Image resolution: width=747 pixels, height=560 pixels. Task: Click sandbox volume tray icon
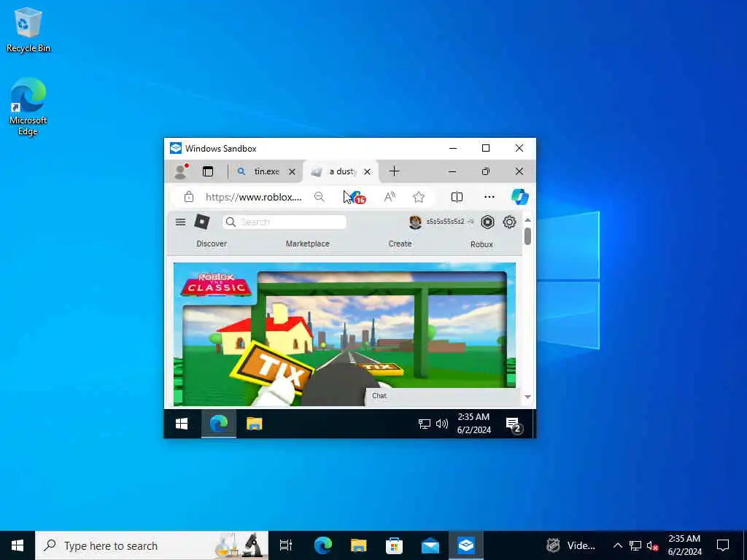[x=441, y=424]
